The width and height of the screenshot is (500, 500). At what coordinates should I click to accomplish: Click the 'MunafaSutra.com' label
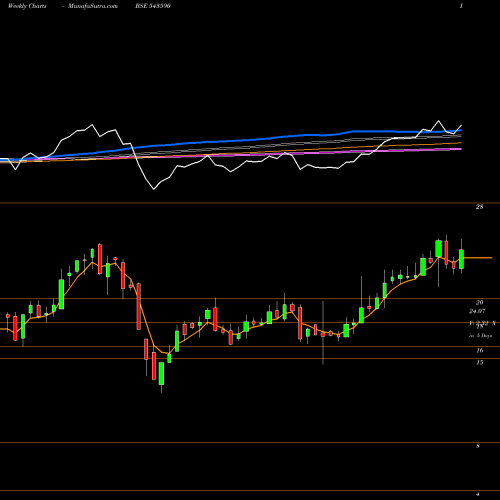click(x=93, y=6)
